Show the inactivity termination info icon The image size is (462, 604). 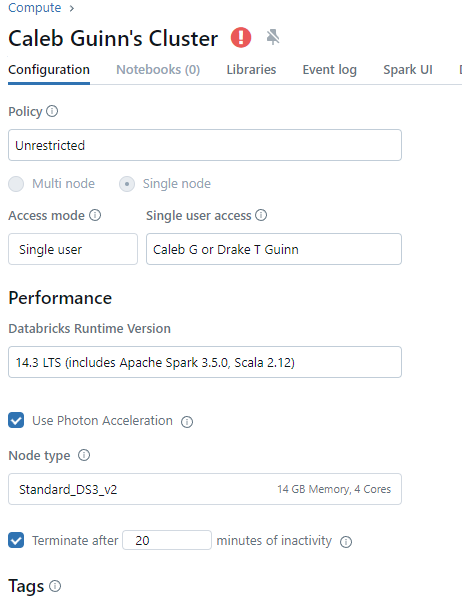(346, 542)
